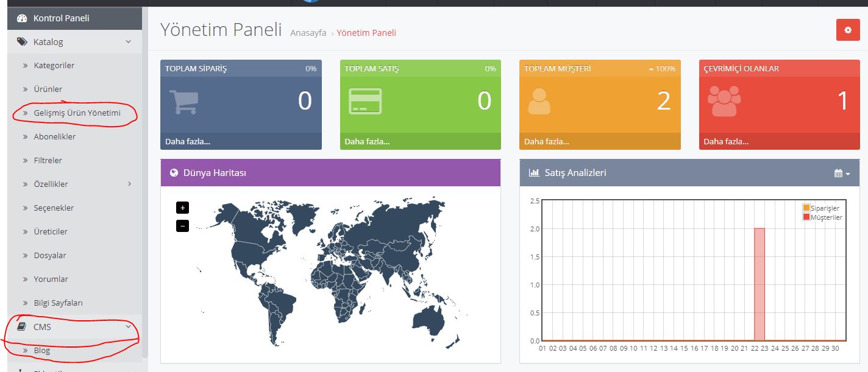Image resolution: width=868 pixels, height=372 pixels.
Task: Click the orange Siparişler legend swatch
Action: [806, 208]
